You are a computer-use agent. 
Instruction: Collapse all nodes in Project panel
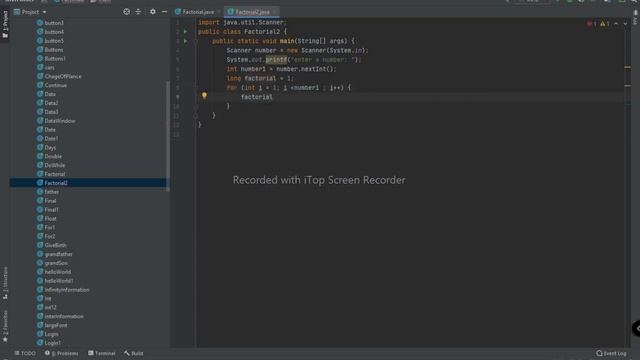138,12
